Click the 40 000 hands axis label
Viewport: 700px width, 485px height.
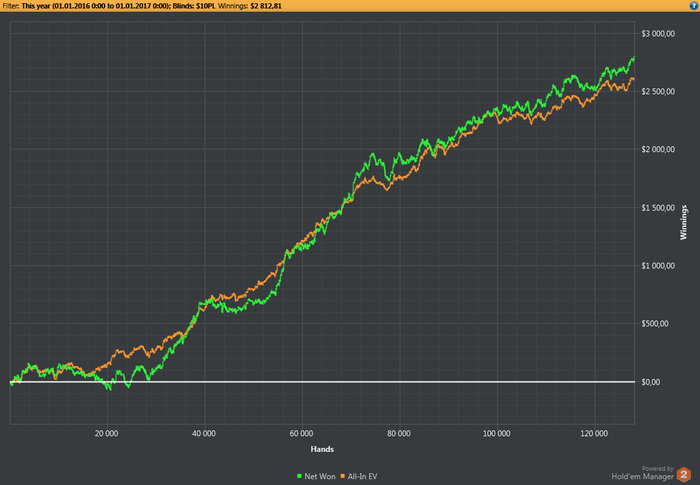coord(204,434)
